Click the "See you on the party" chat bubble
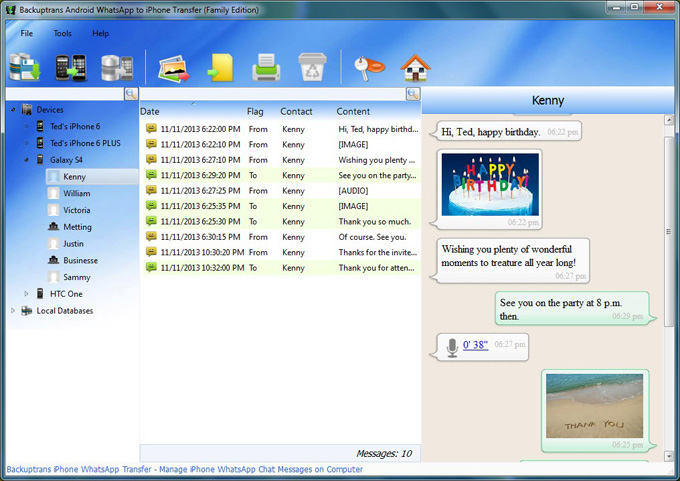The height and width of the screenshot is (481, 680). coord(575,308)
